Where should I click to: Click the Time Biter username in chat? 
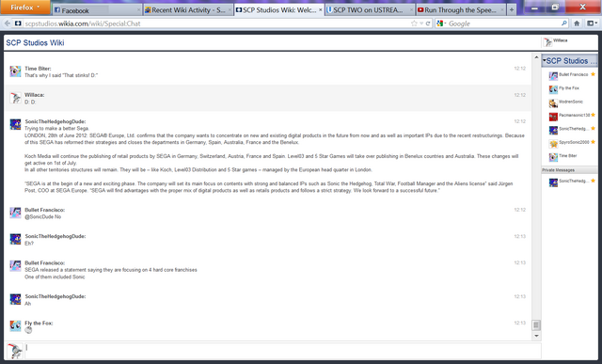click(38, 69)
